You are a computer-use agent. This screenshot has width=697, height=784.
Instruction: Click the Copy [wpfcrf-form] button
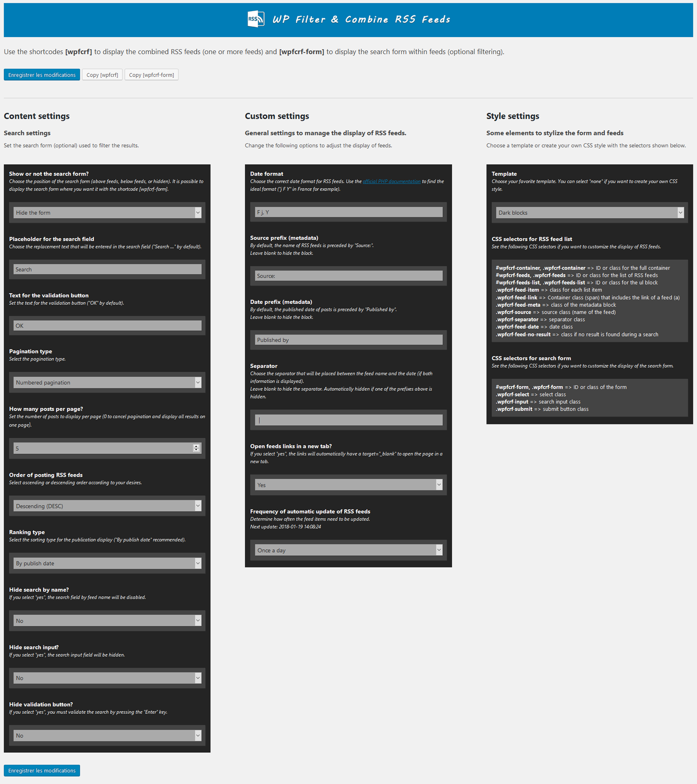pyautogui.click(x=151, y=75)
